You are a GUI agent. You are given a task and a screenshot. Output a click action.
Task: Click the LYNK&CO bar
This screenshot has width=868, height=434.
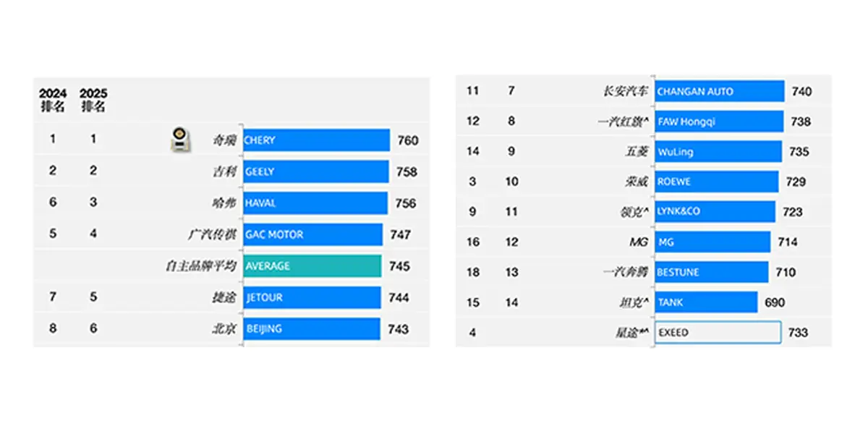715,211
